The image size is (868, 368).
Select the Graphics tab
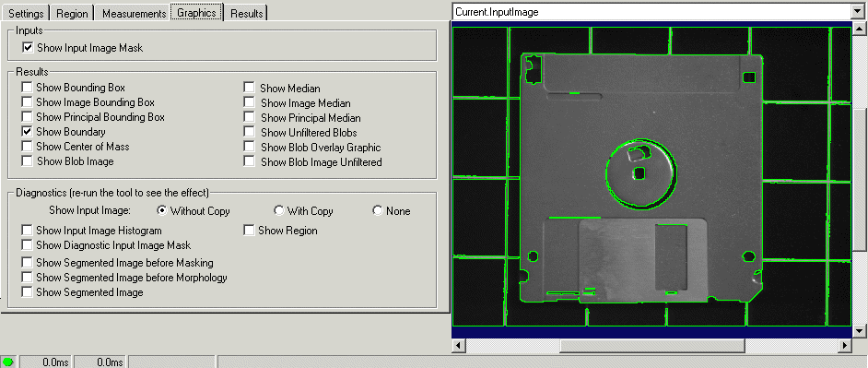[196, 12]
